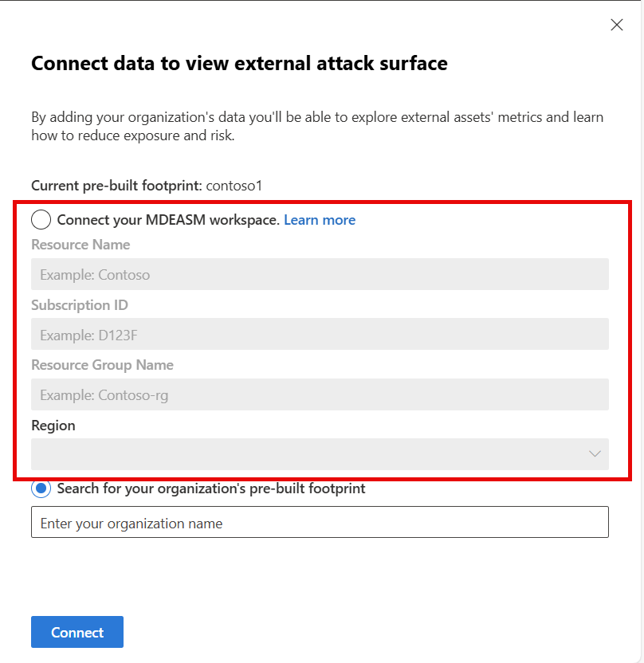Click the Current pre-built footprint label
This screenshot has width=644, height=663.
(116, 186)
